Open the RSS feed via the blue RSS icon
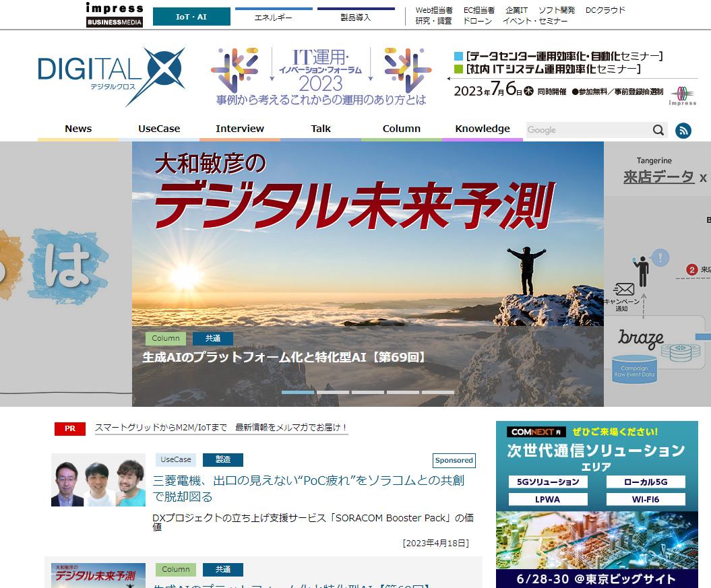The height and width of the screenshot is (588, 711). pyautogui.click(x=683, y=131)
